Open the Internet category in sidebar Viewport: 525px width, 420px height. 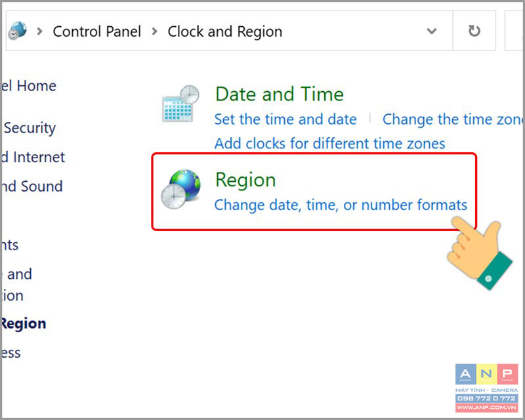tap(33, 157)
